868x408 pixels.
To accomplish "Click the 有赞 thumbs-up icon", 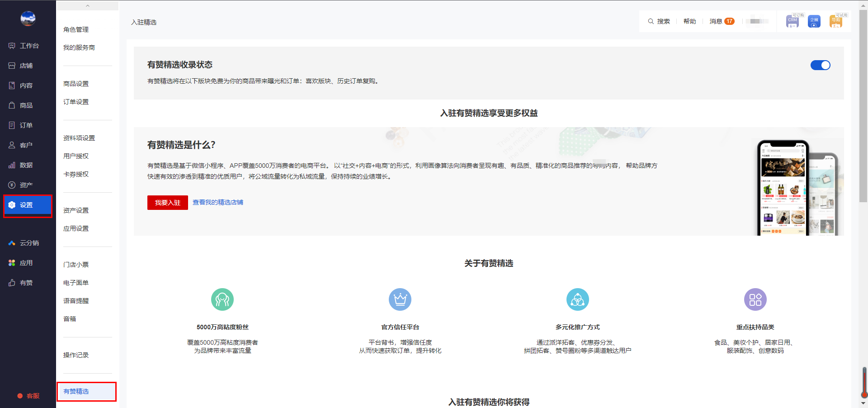I will 12,283.
